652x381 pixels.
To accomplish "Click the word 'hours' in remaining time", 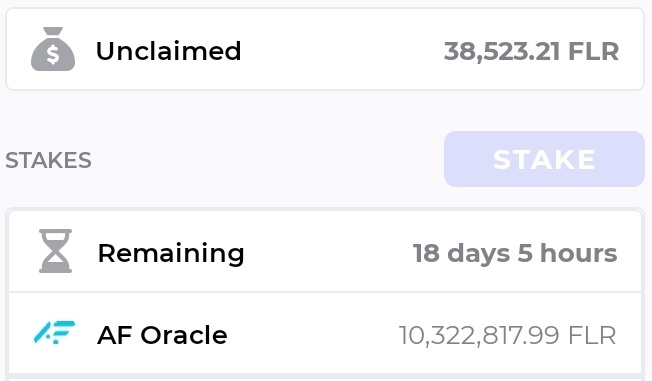I will [578, 252].
